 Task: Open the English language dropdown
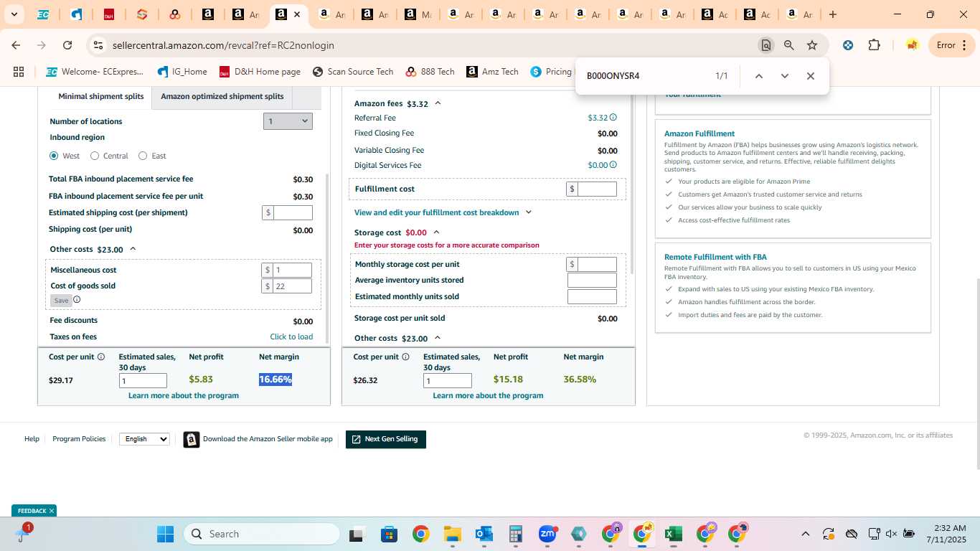(x=144, y=439)
